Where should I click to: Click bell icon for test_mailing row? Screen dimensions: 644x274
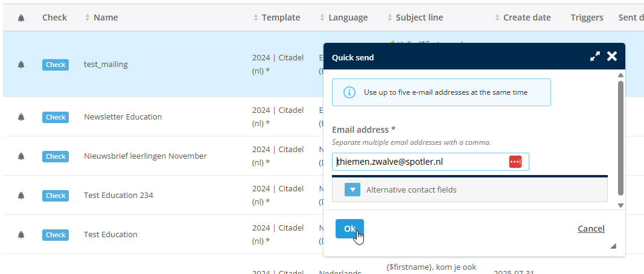point(21,65)
